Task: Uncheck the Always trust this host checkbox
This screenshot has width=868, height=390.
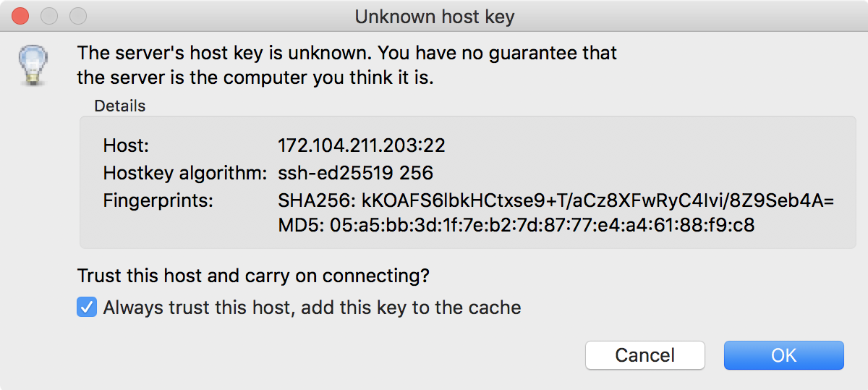Action: point(87,308)
